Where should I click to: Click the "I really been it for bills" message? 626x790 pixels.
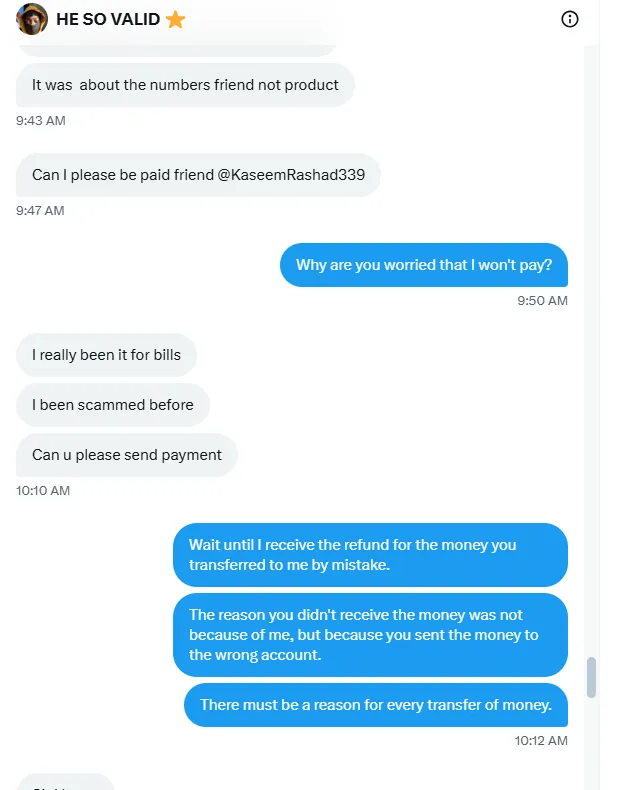point(106,355)
